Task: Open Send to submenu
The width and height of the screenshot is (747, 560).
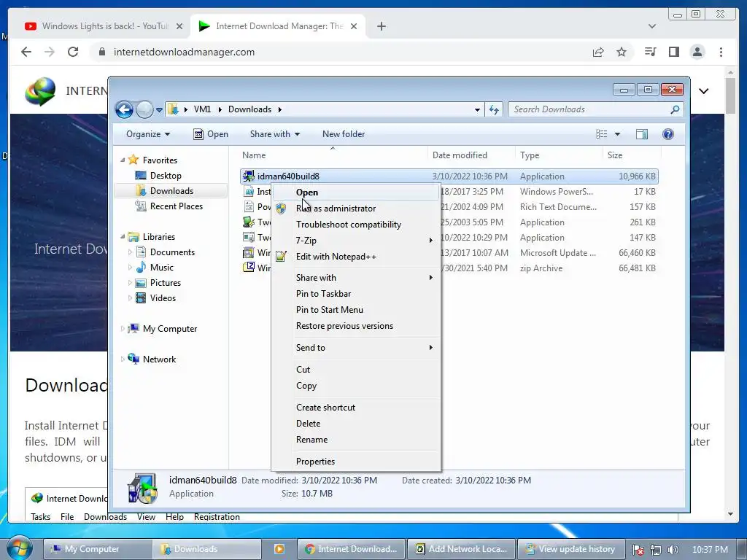Action: pos(355,348)
